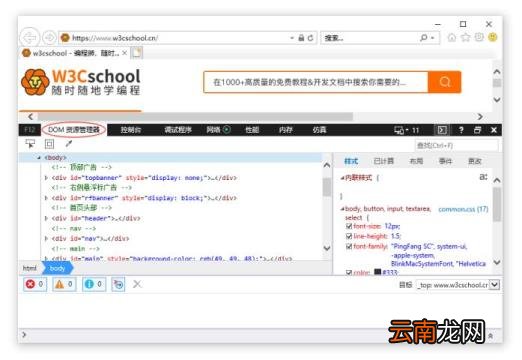Click the Find (Ctrl+F) search field

(x=456, y=145)
